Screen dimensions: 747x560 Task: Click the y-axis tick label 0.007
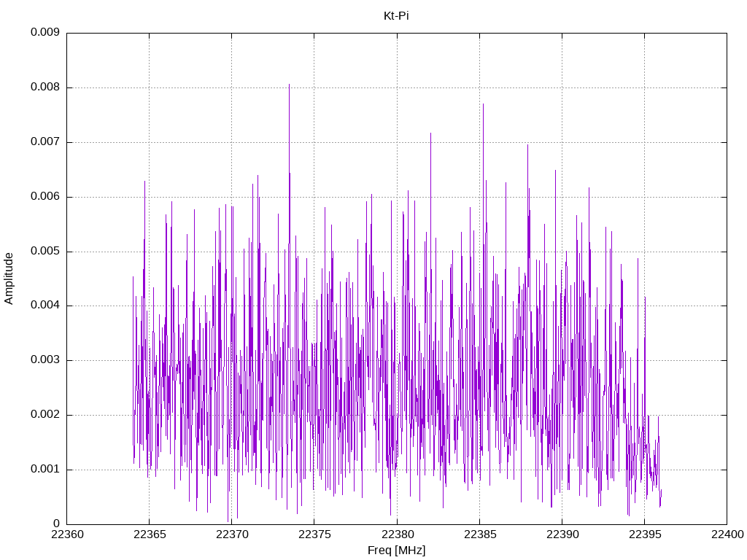click(45, 142)
